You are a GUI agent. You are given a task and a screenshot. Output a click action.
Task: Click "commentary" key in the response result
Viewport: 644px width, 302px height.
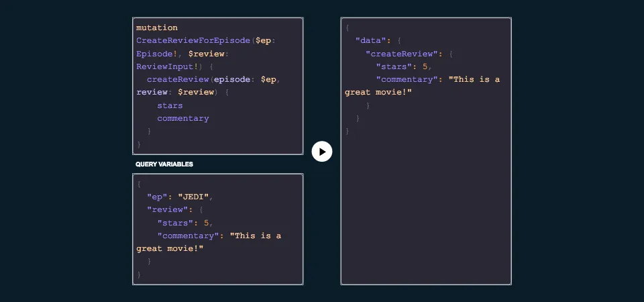tap(409, 79)
